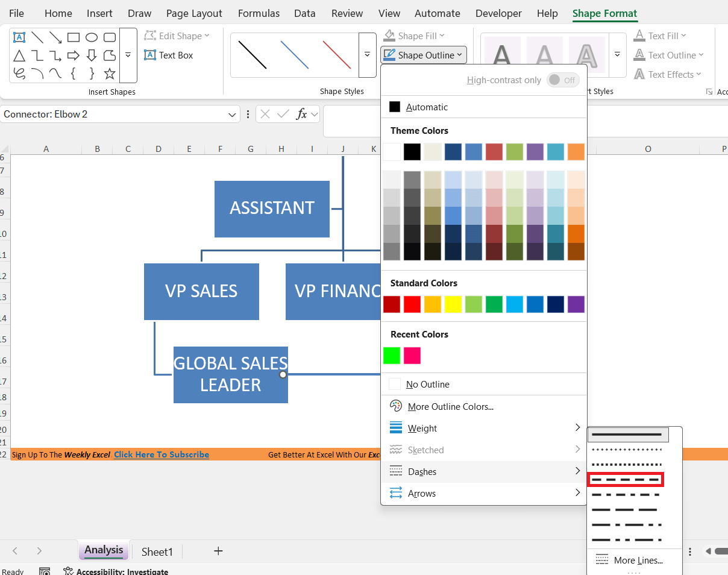Open the Weight submenu

(x=483, y=428)
